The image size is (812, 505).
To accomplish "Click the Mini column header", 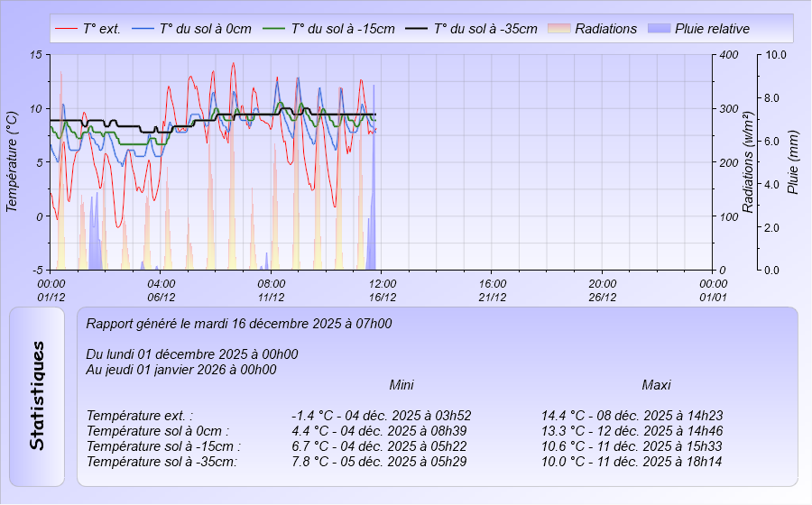I will 401,385.
